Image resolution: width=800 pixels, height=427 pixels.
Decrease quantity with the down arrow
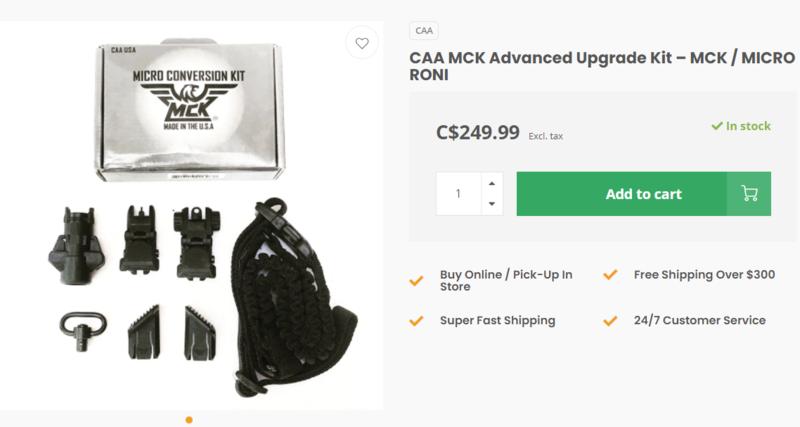pyautogui.click(x=492, y=204)
